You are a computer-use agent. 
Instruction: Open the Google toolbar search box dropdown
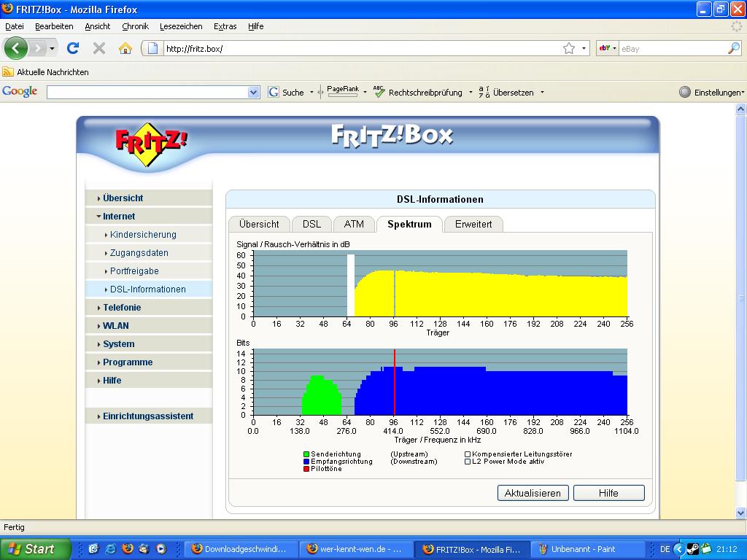pos(254,92)
